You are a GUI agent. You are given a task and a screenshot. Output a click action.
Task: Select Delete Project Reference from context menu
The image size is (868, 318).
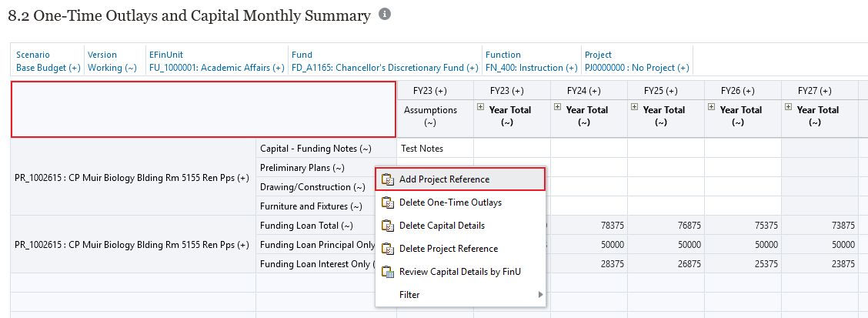click(x=448, y=249)
